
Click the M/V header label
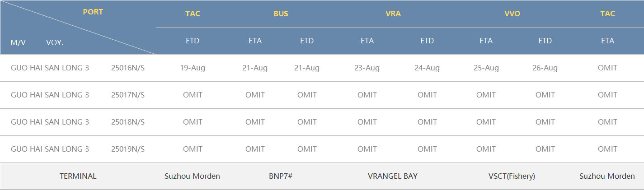[x=19, y=43]
